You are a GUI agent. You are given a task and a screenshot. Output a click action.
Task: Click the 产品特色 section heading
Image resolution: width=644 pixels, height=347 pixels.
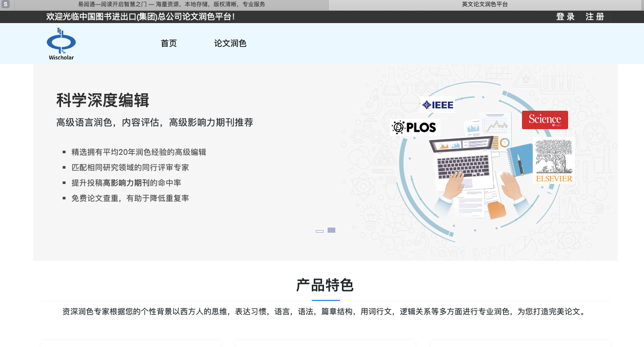(325, 285)
